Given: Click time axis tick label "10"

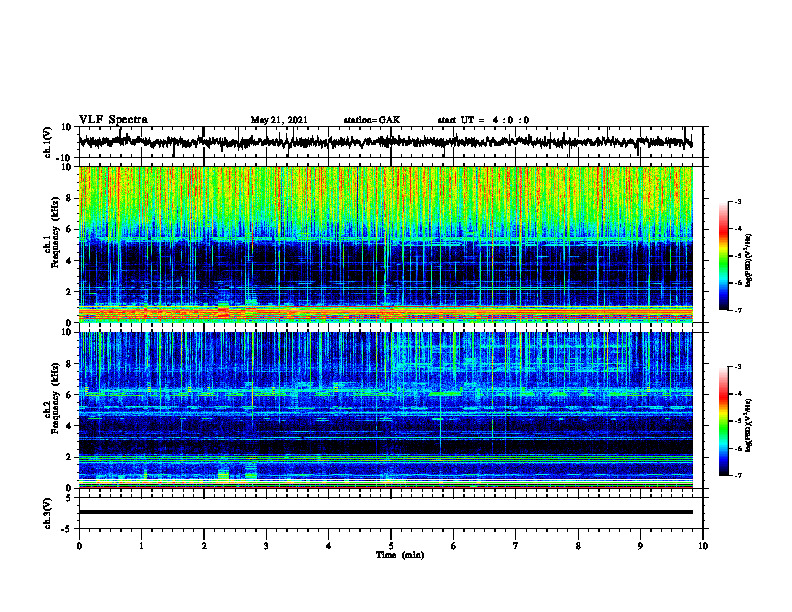Looking at the screenshot, I should [x=703, y=546].
